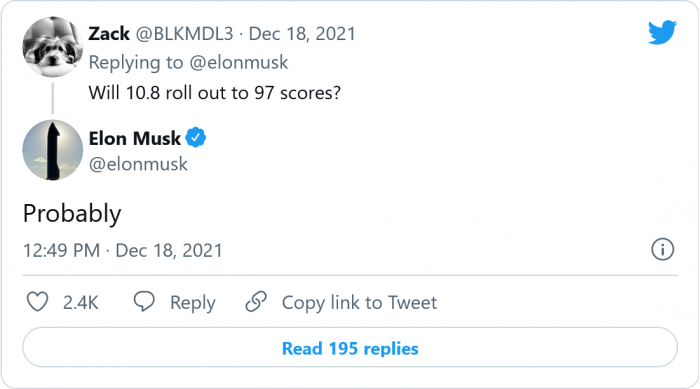Click the @elonmusk handle under Elon Musk
Image resolution: width=700 pixels, height=389 pixels.
point(138,164)
